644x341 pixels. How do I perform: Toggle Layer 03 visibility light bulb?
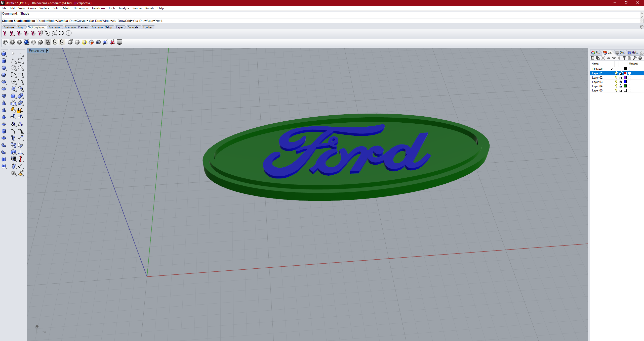[616, 82]
